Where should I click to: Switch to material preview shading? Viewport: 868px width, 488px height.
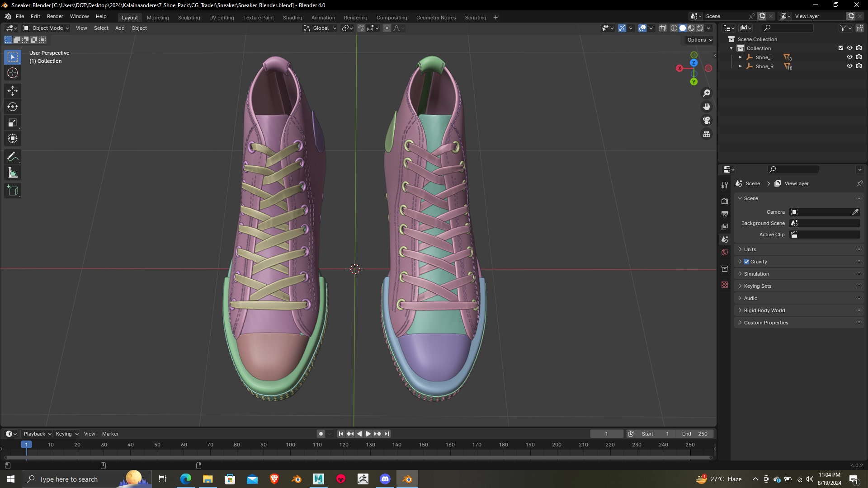[691, 28]
